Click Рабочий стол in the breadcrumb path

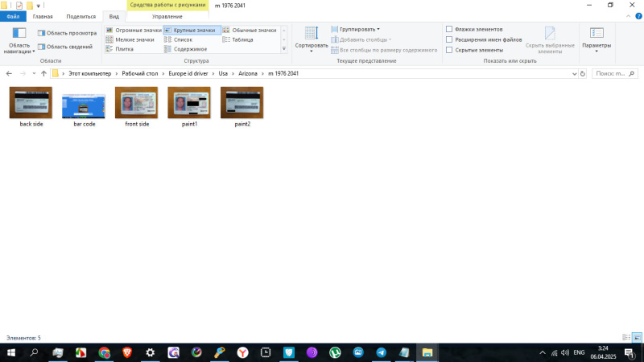[139, 73]
